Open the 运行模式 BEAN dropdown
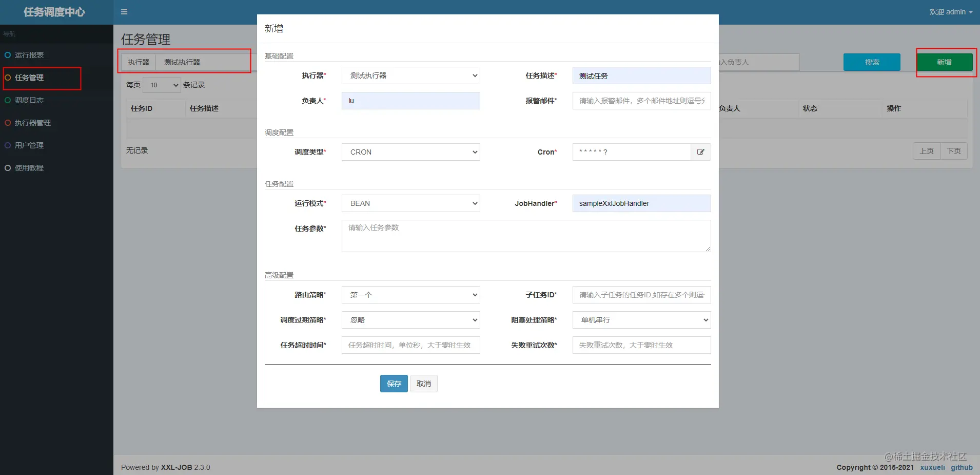 pos(411,203)
